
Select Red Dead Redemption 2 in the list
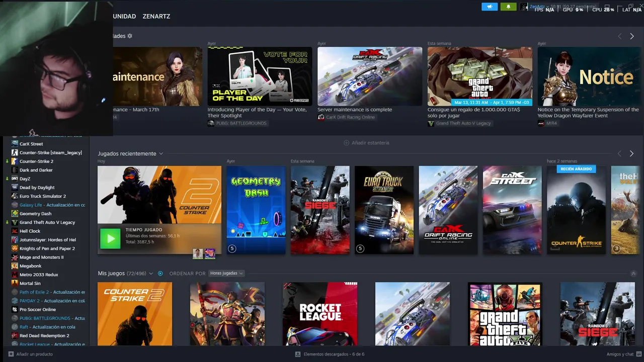[44, 336]
